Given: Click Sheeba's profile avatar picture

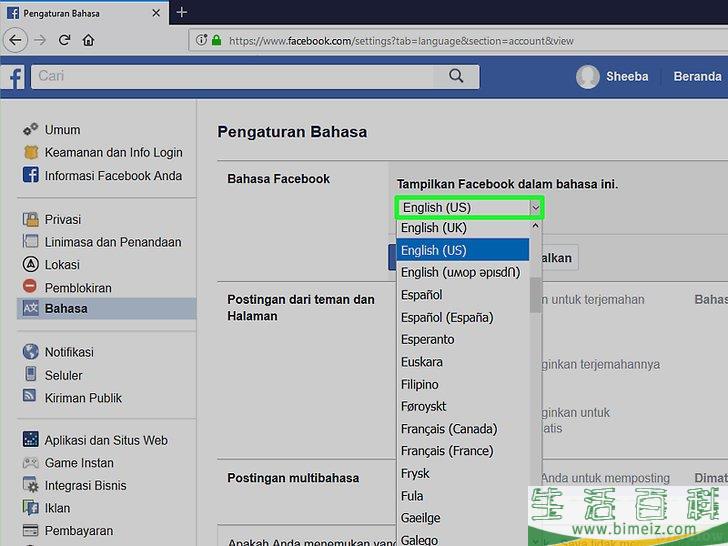Looking at the screenshot, I should (587, 77).
